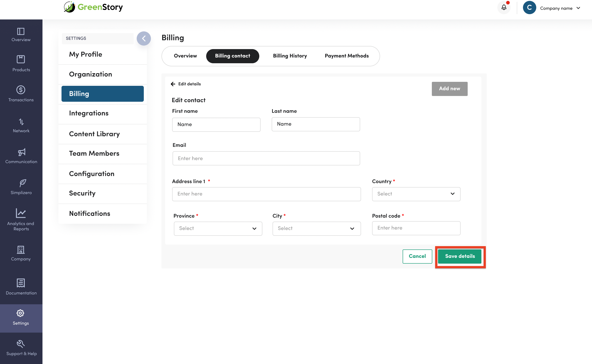Image resolution: width=592 pixels, height=364 pixels.
Task: Switch to the Payment Methods tab
Action: pyautogui.click(x=346, y=56)
